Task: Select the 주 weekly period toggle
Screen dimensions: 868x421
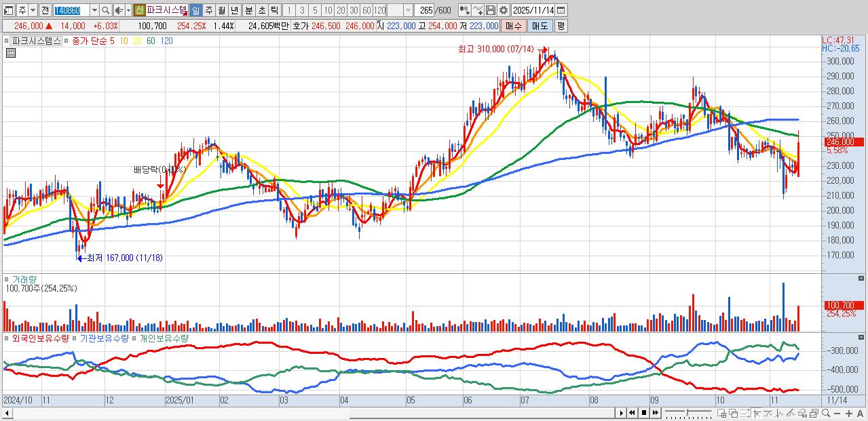Action: point(208,10)
